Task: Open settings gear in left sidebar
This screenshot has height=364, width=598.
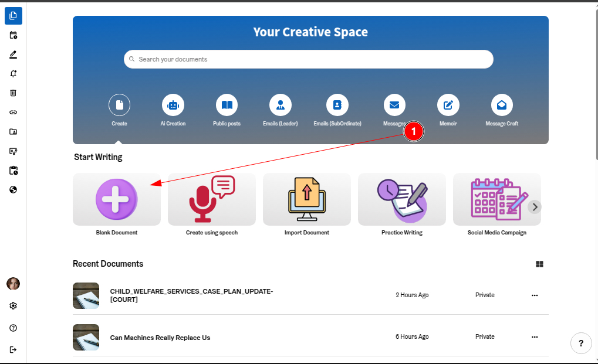Action: 13,306
